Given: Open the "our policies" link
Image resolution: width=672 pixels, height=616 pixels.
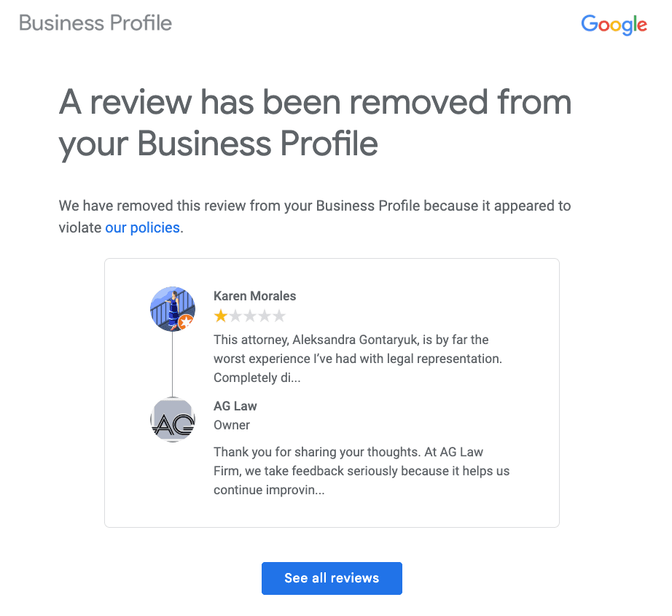Looking at the screenshot, I should 142,227.
